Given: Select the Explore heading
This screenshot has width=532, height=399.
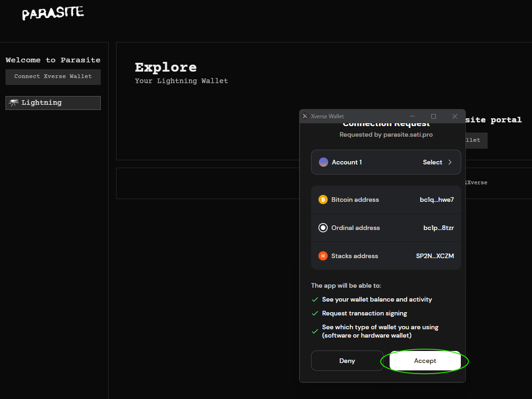Looking at the screenshot, I should click(x=165, y=67).
